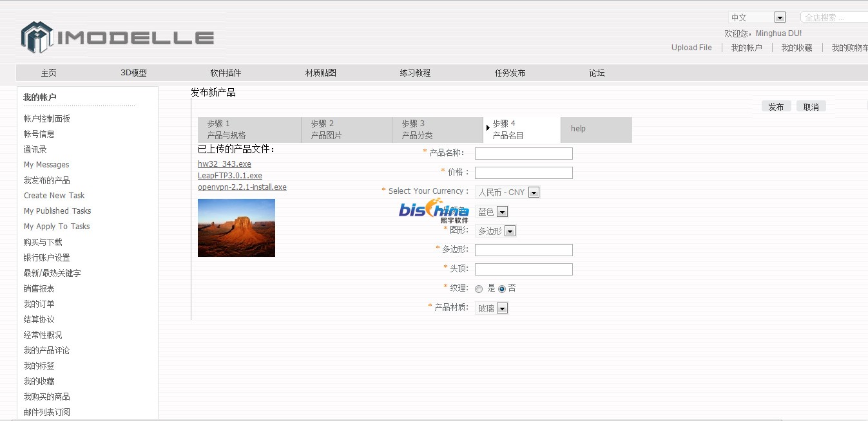
Task: Click the desert landscape product thumbnail
Action: (236, 228)
